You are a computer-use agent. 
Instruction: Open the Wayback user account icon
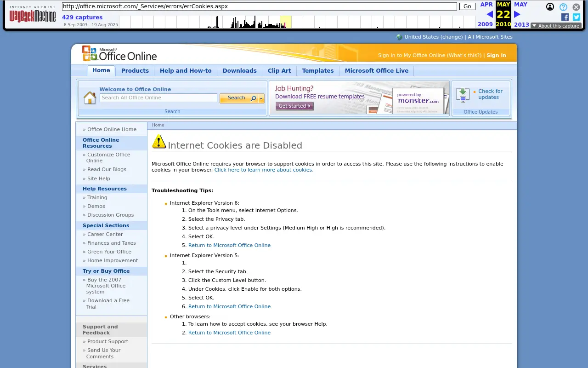coord(550,7)
